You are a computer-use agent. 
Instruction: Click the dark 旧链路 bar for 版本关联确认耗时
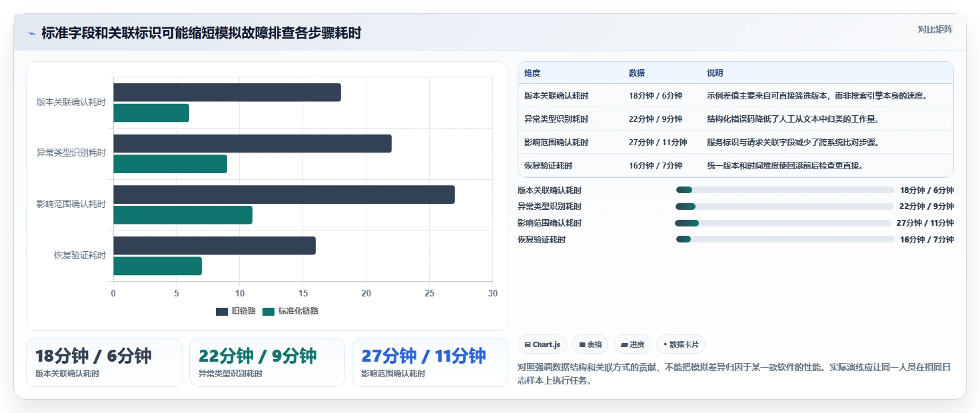coord(227,93)
